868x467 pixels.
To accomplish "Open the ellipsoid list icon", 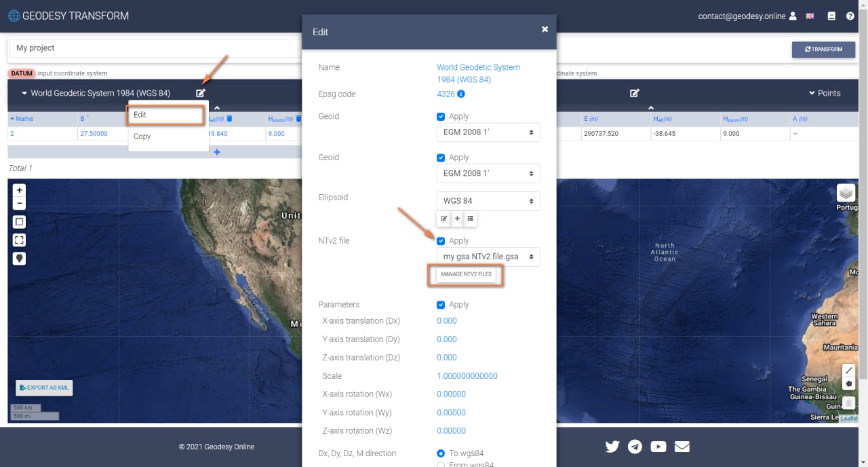I will pyautogui.click(x=470, y=219).
